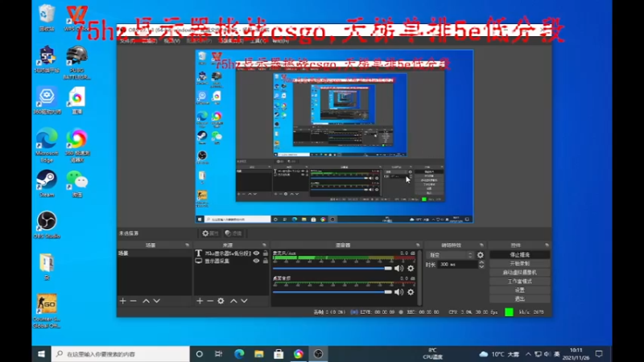This screenshot has width=644, height=362.
Task: Open the 工具(T) menu in OBS
Action: [258, 41]
